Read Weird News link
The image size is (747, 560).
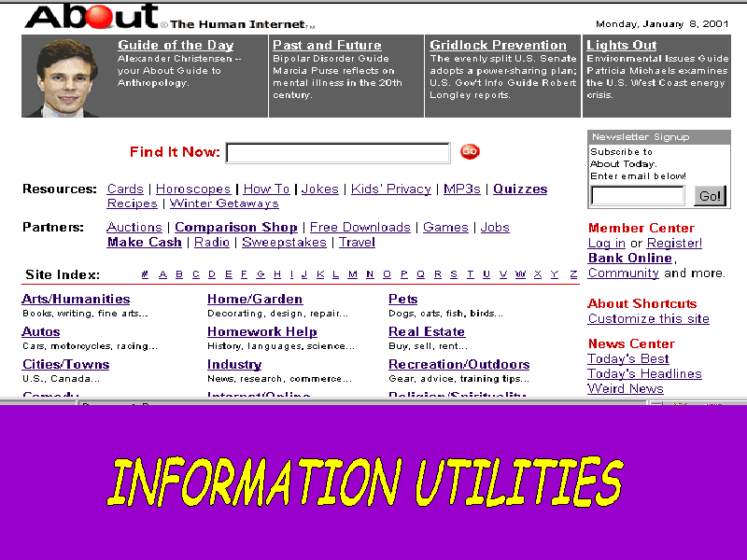(x=626, y=388)
